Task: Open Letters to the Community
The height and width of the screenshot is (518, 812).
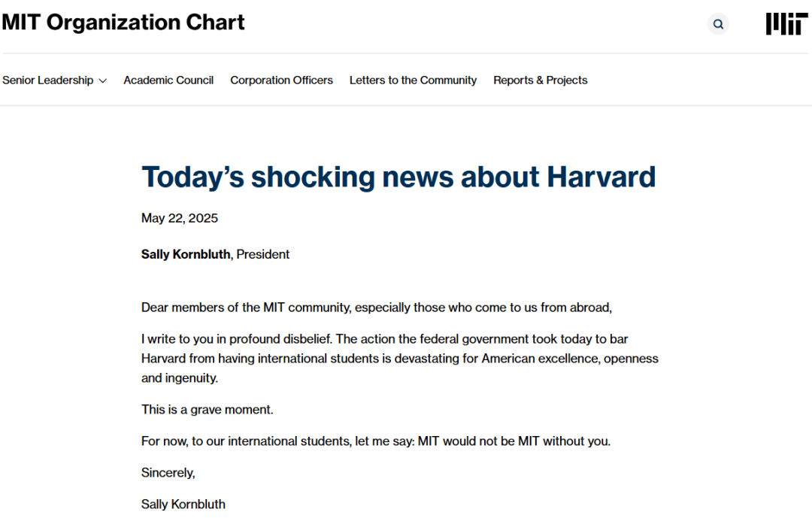Action: pos(413,80)
